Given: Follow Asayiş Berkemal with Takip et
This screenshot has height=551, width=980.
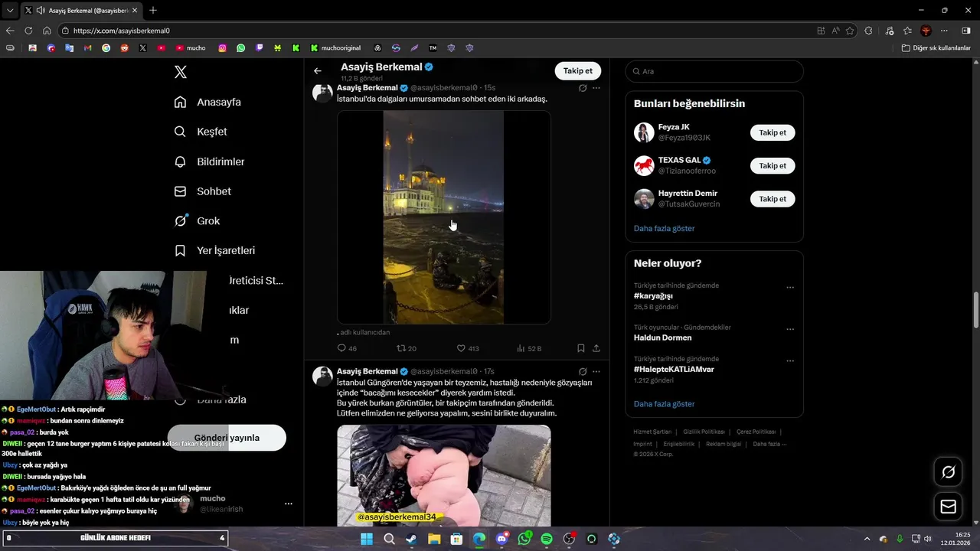Looking at the screenshot, I should 577,71.
